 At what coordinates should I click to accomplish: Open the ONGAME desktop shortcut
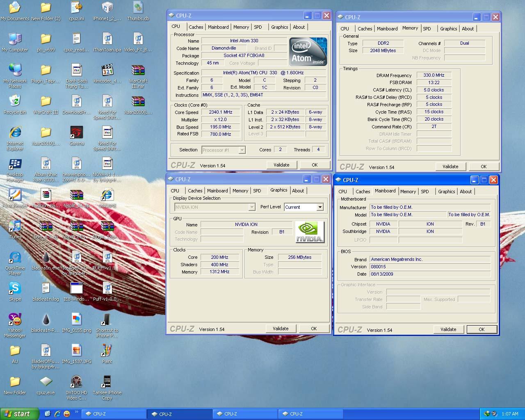(x=107, y=198)
